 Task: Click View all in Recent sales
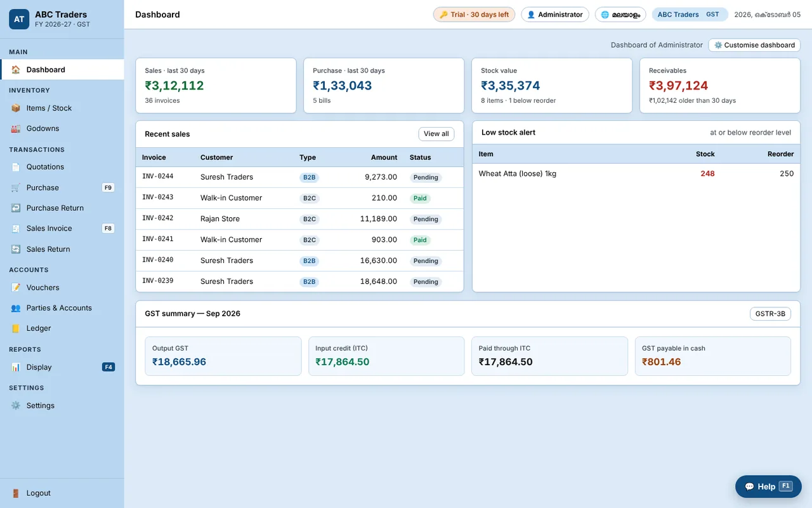(x=436, y=134)
